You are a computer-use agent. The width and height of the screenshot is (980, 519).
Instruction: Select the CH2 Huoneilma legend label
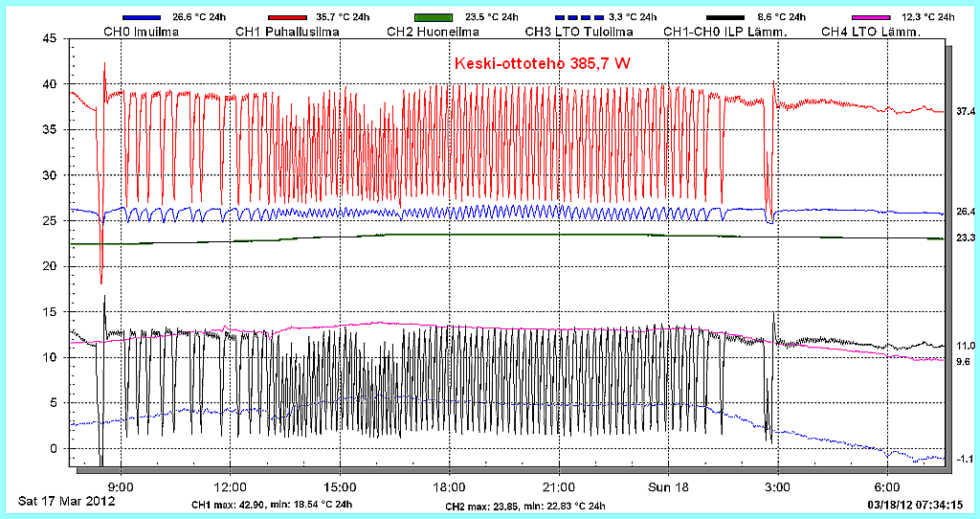pyautogui.click(x=434, y=32)
